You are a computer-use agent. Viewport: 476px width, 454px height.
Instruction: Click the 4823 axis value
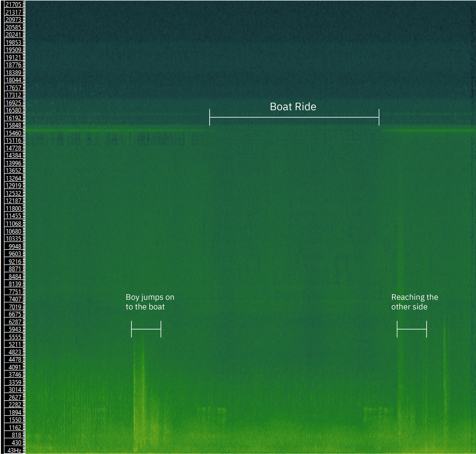[x=15, y=352]
